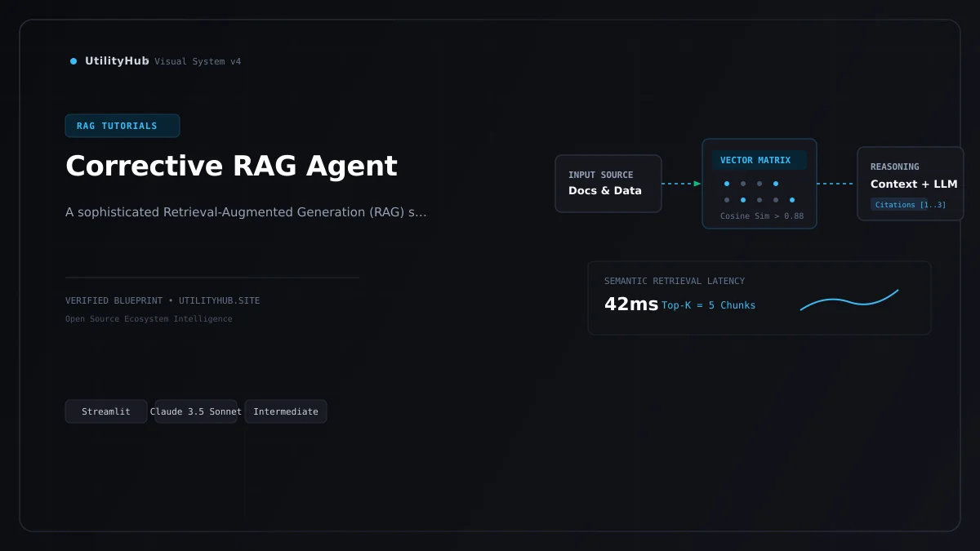Image resolution: width=980 pixels, height=551 pixels.
Task: Click the blue dot beside UtilityHub
Action: point(73,61)
